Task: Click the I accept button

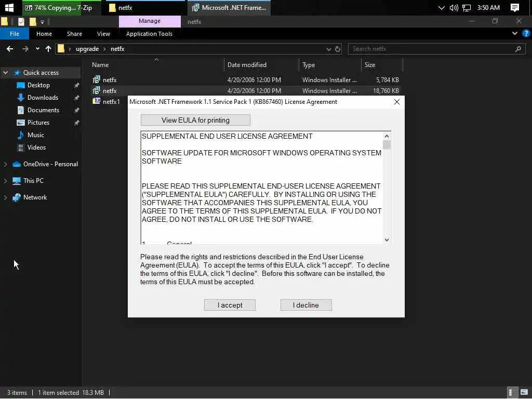Action: (230, 305)
